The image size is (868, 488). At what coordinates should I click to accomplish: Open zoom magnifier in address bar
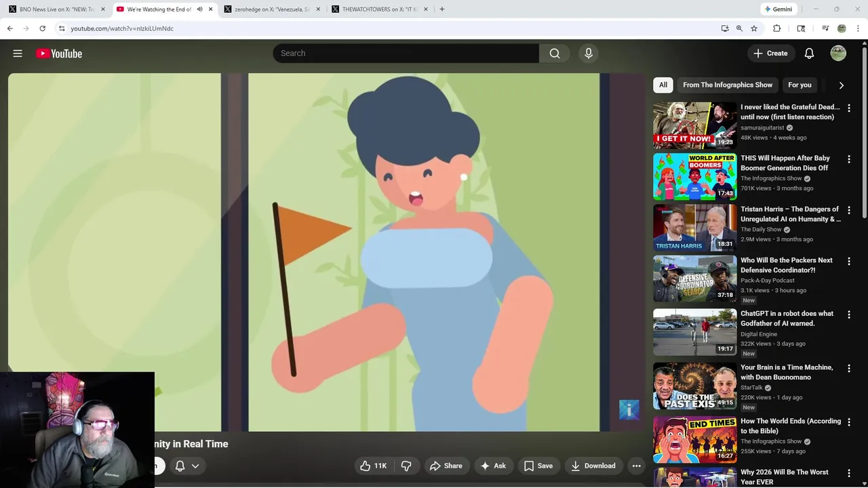point(739,28)
